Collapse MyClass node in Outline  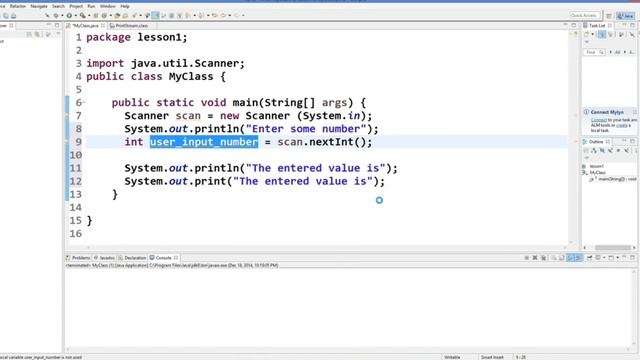584,173
